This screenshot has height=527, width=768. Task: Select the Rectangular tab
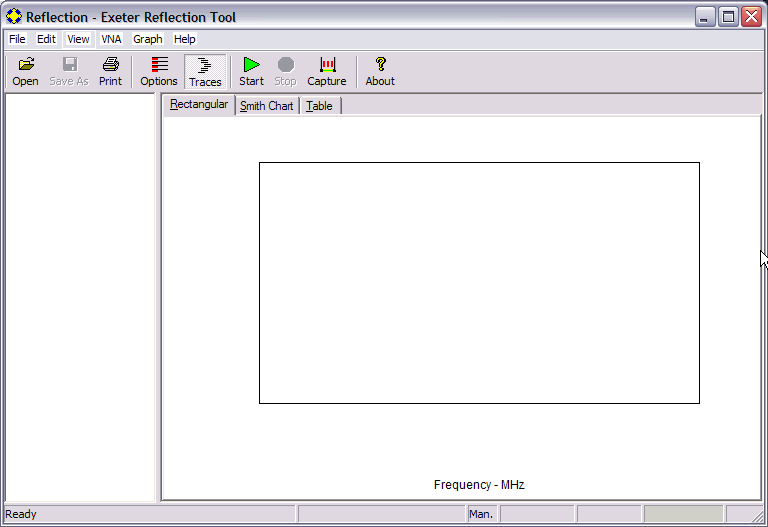[x=199, y=104]
